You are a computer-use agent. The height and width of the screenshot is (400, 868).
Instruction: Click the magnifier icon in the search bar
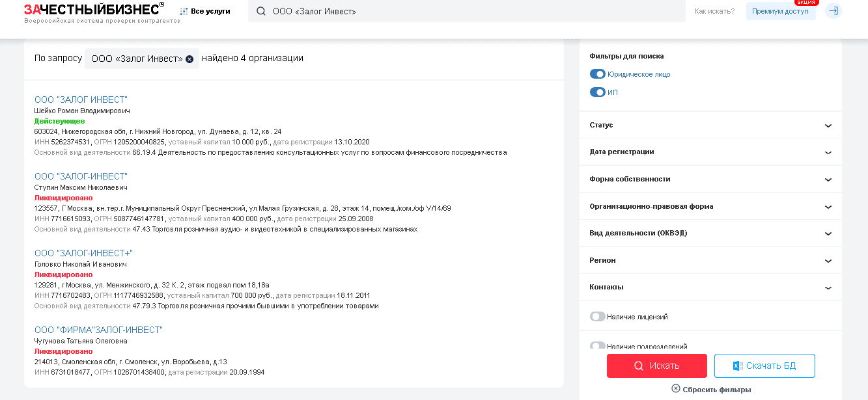(260, 11)
